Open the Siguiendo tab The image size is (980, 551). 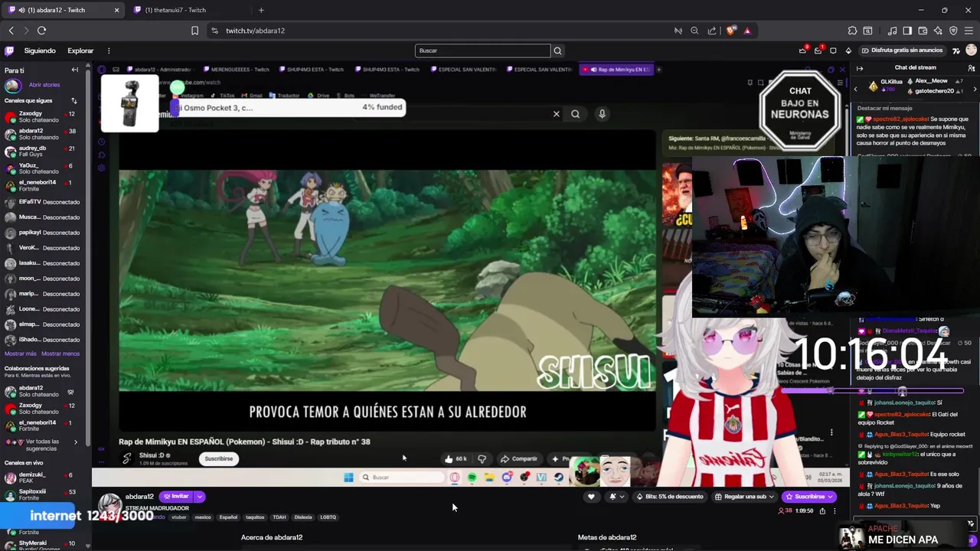[40, 51]
